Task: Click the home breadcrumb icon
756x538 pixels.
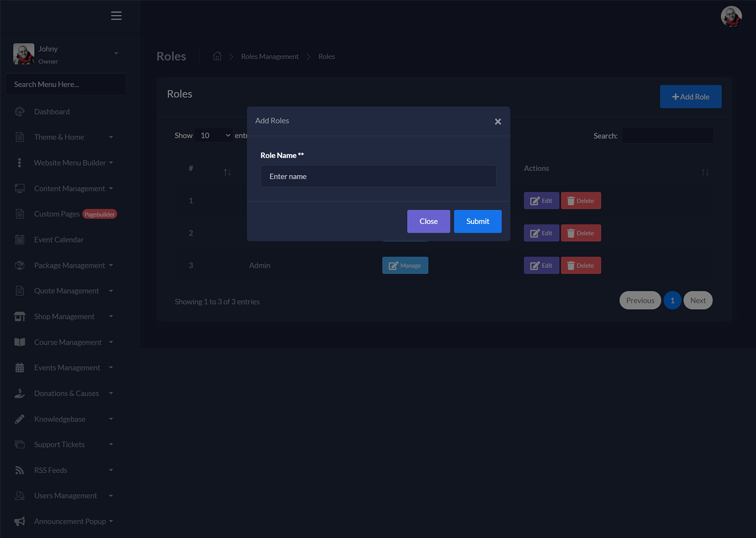Action: pyautogui.click(x=217, y=56)
